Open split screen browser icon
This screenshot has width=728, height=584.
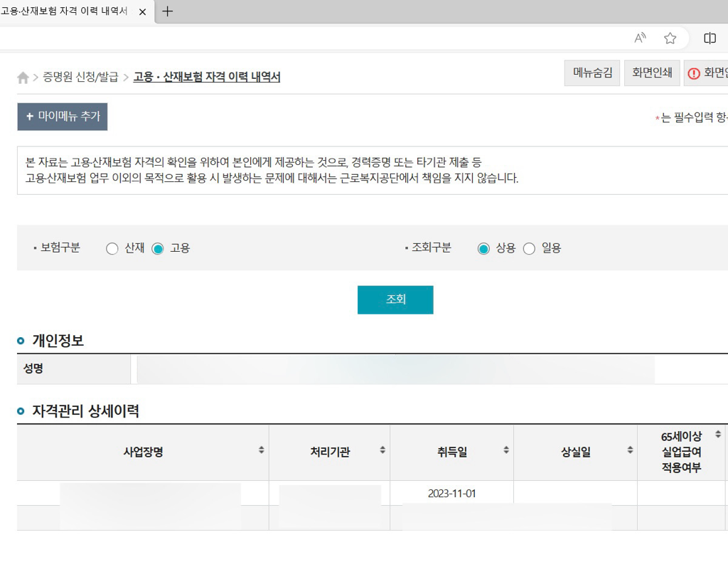(710, 38)
